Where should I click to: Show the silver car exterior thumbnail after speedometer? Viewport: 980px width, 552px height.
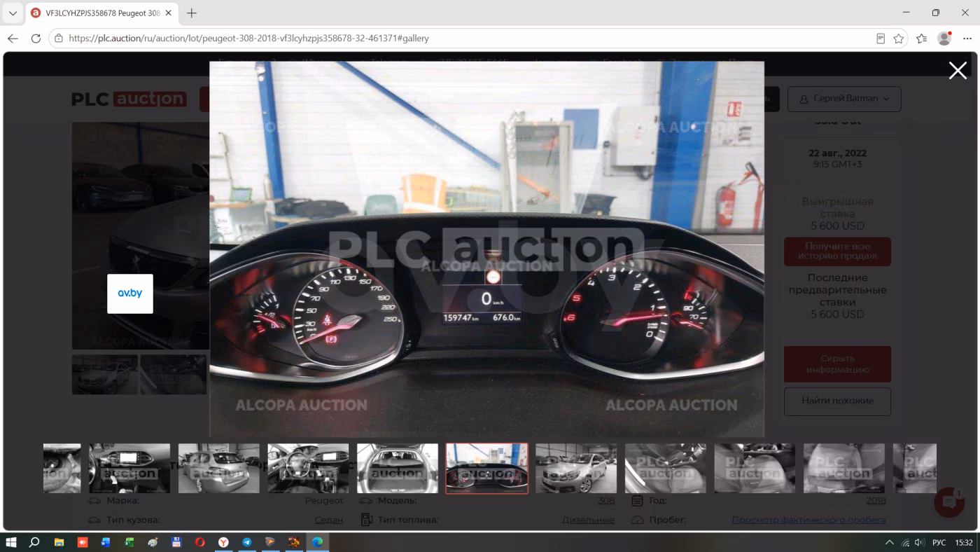click(576, 468)
